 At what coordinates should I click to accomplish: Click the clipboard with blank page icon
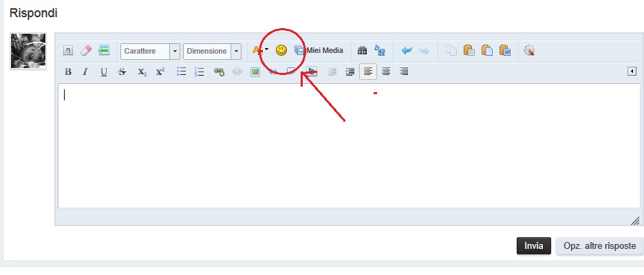pos(487,50)
